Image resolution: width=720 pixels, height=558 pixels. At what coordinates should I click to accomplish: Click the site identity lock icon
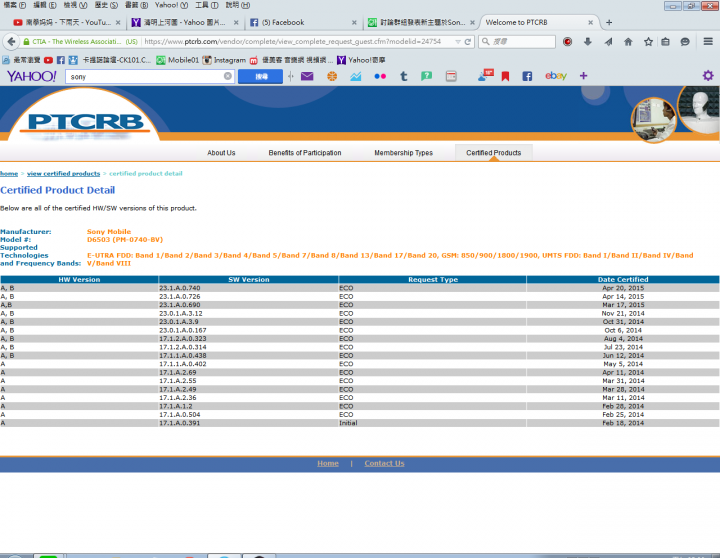coord(27,42)
